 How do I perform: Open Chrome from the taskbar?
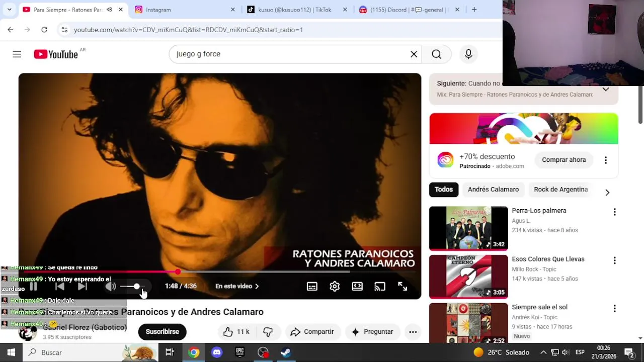(x=194, y=352)
